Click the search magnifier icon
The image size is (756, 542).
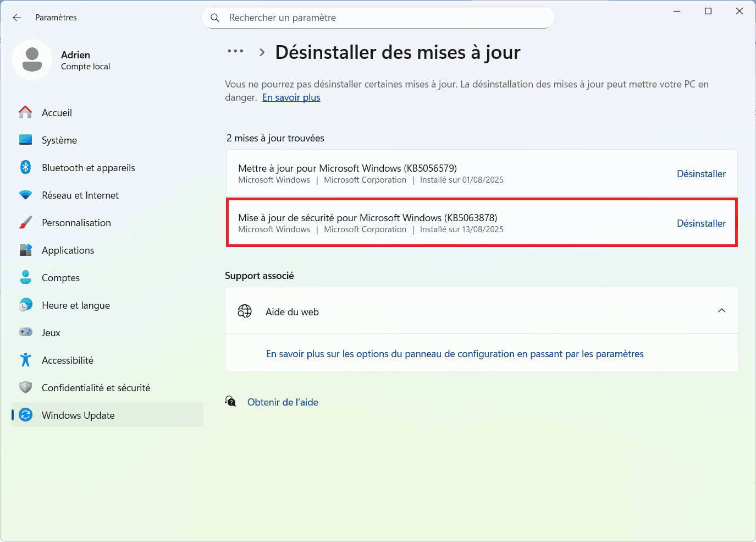coord(215,18)
